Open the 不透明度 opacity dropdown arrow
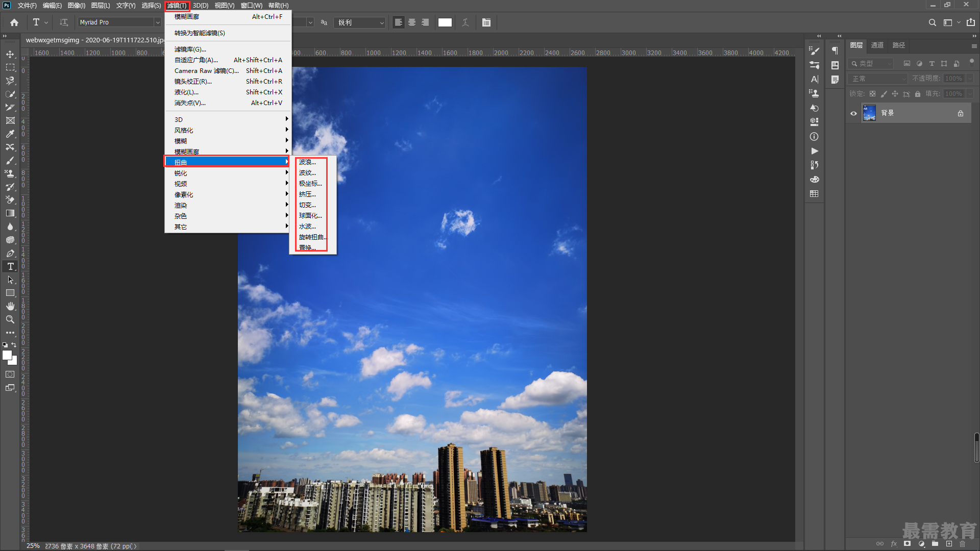The image size is (980, 551). pos(970,79)
